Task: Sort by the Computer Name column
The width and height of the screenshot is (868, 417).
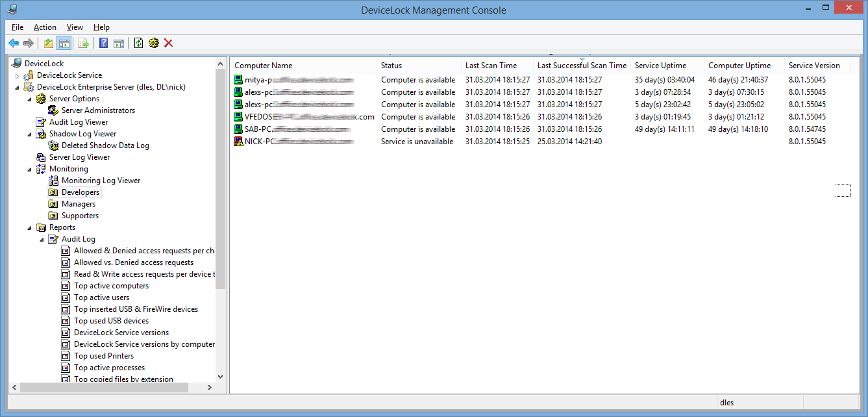Action: 303,66
